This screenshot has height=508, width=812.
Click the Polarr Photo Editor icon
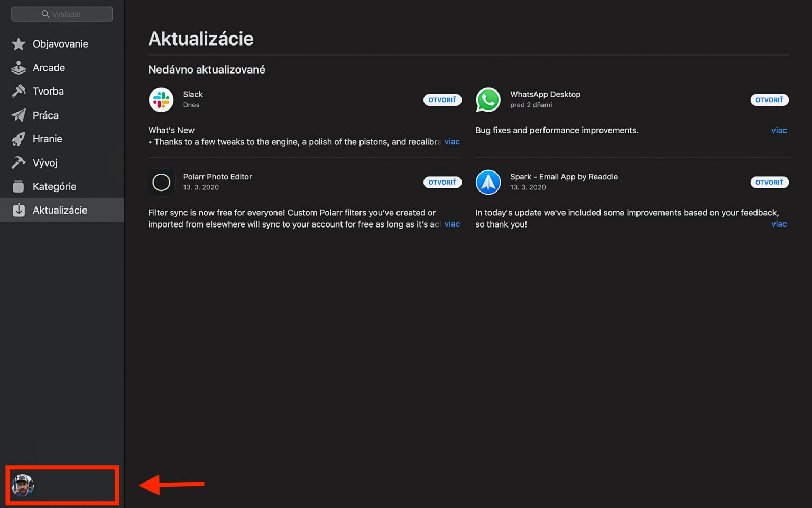(161, 183)
